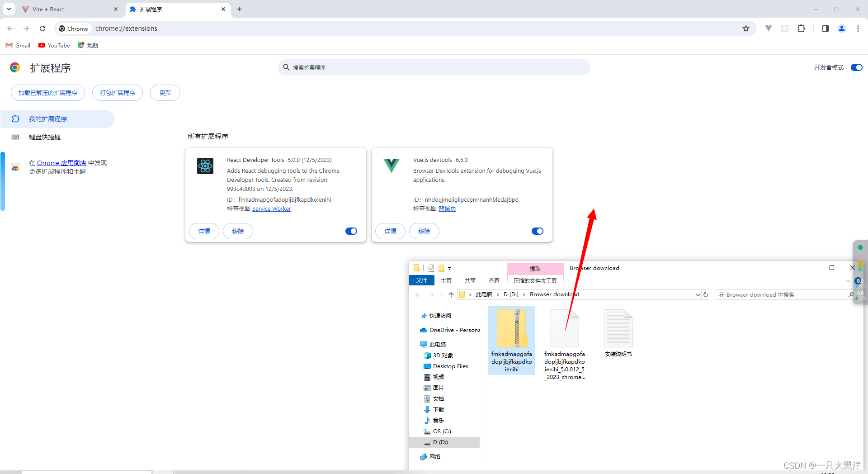
Task: Click the new tab plus button
Action: point(240,9)
